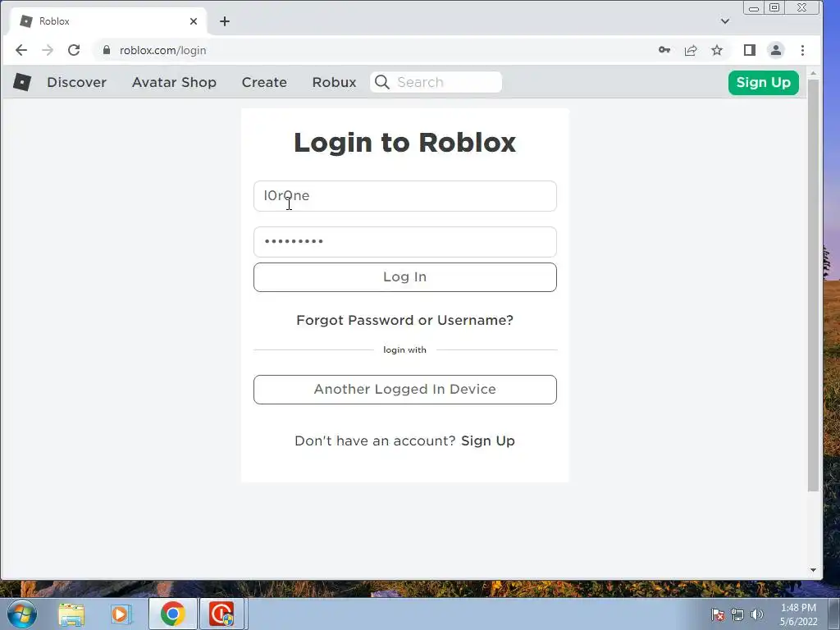The height and width of the screenshot is (630, 840).
Task: Open the Action Center flag icon
Action: (718, 614)
